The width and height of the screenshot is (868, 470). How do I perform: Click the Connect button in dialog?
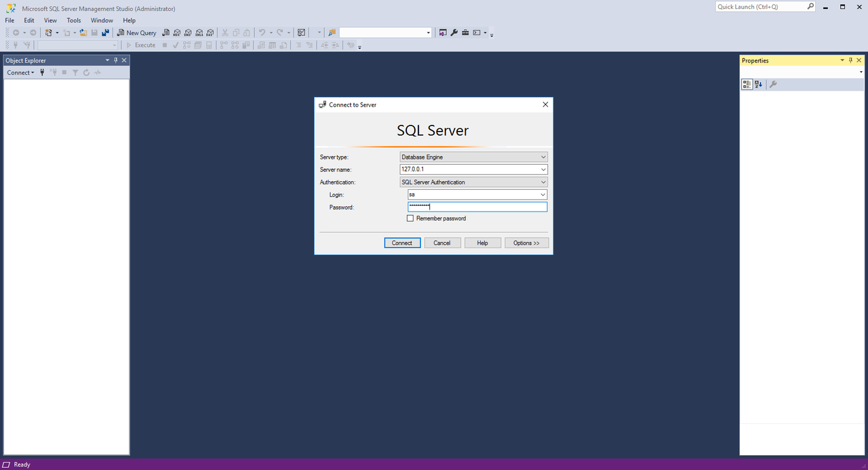point(402,243)
